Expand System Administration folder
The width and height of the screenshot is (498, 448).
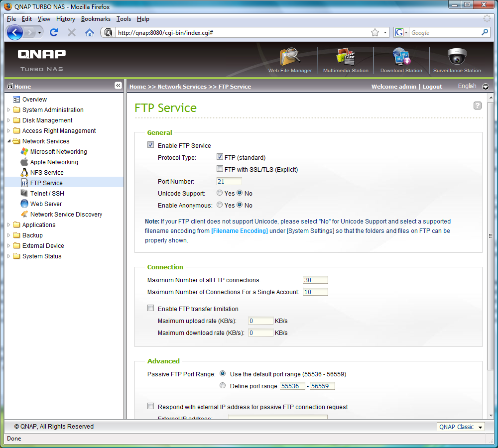[x=9, y=110]
